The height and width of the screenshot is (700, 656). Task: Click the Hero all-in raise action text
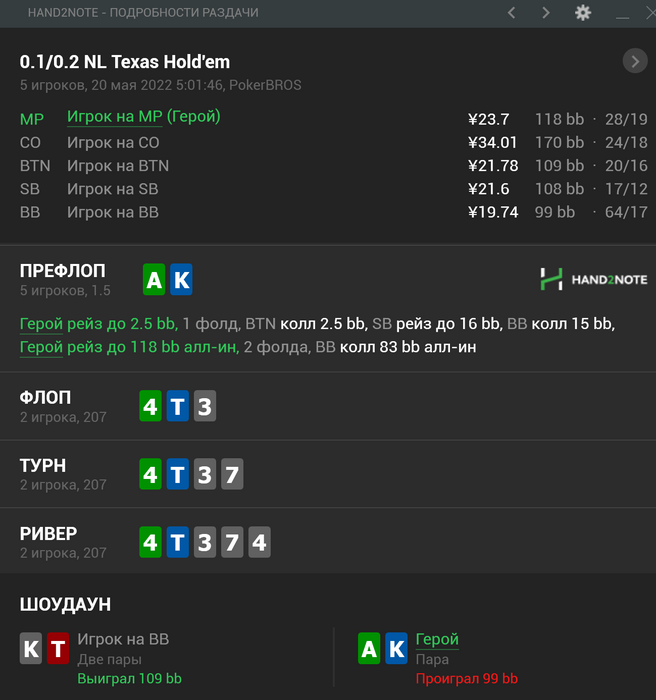pos(129,346)
